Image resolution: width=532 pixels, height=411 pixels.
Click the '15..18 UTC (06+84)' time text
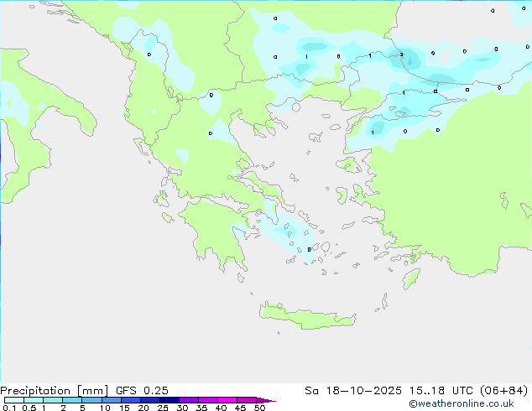pyautogui.click(x=468, y=391)
